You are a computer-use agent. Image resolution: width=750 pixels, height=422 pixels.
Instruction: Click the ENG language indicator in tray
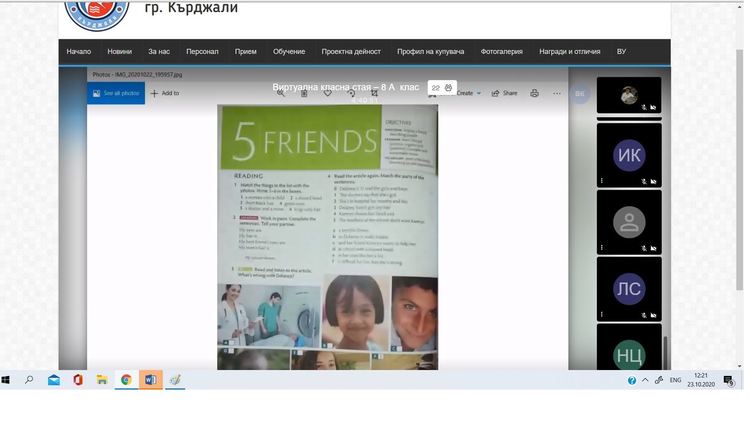coord(675,380)
